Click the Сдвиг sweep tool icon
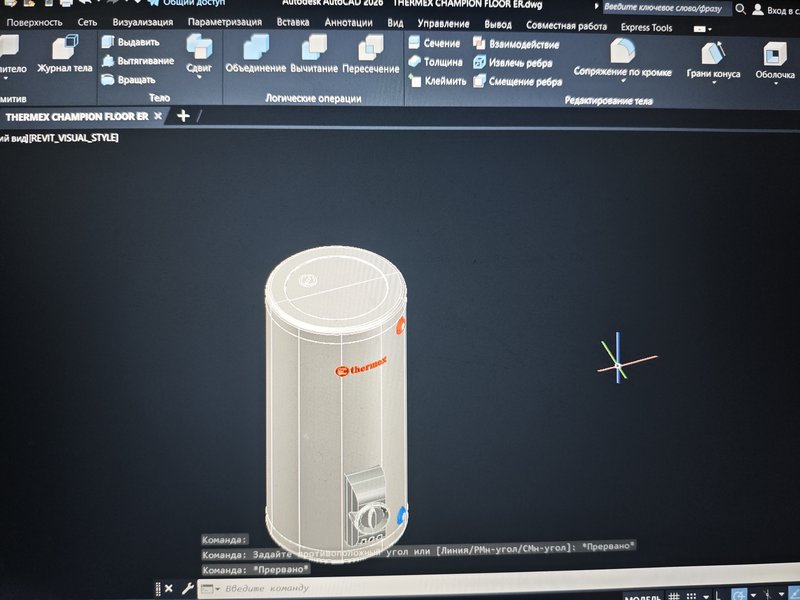Image resolution: width=800 pixels, height=600 pixels. pyautogui.click(x=199, y=46)
